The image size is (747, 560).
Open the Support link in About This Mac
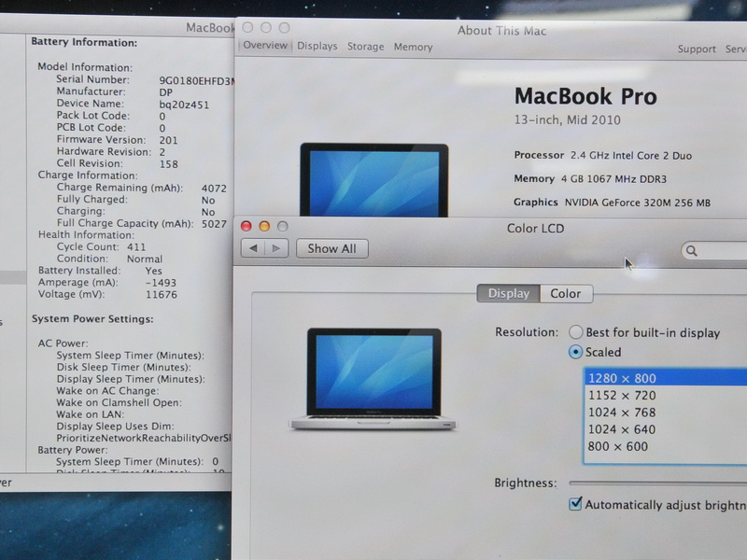[x=697, y=49]
